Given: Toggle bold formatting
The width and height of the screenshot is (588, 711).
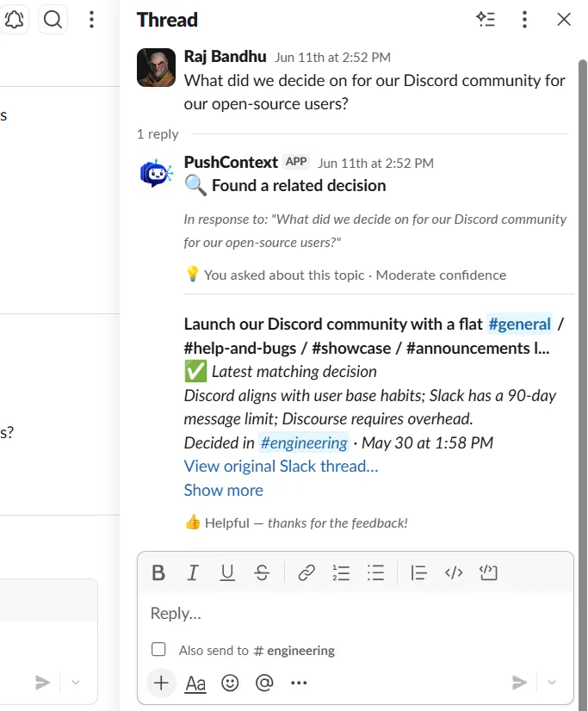Looking at the screenshot, I should click(158, 573).
